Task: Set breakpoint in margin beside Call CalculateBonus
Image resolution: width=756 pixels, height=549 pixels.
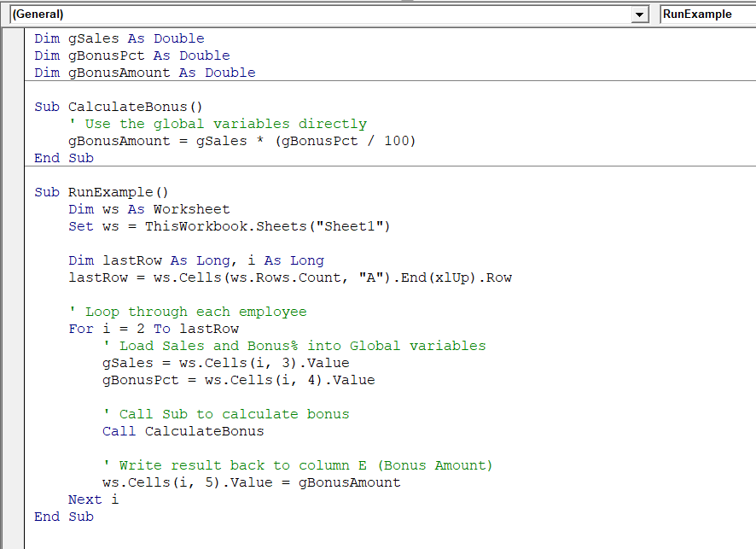Action: pyautogui.click(x=13, y=431)
